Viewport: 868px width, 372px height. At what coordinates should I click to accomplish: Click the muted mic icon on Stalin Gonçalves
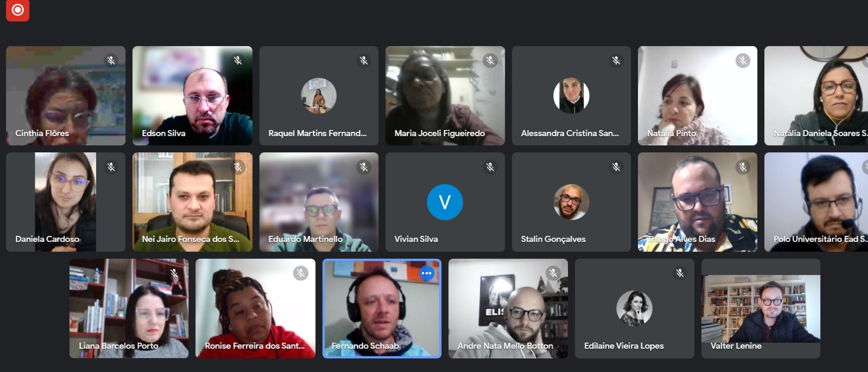(x=616, y=167)
